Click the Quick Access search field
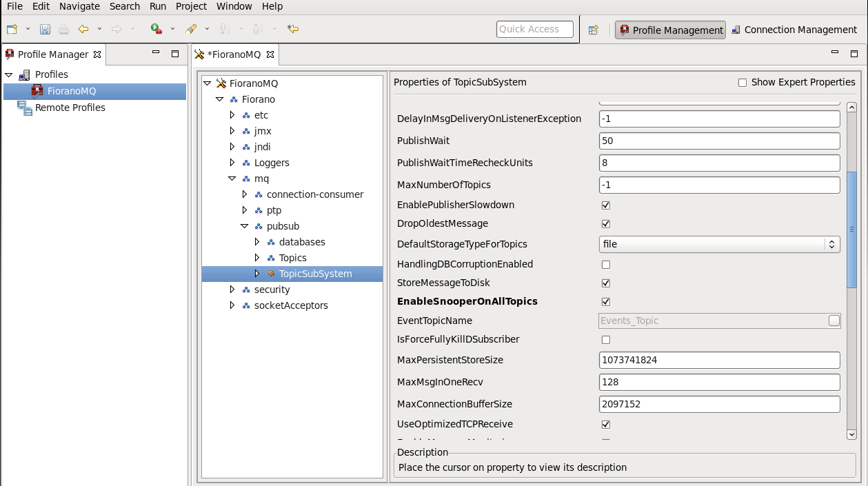Viewport: 868px width, 486px height. [x=535, y=29]
